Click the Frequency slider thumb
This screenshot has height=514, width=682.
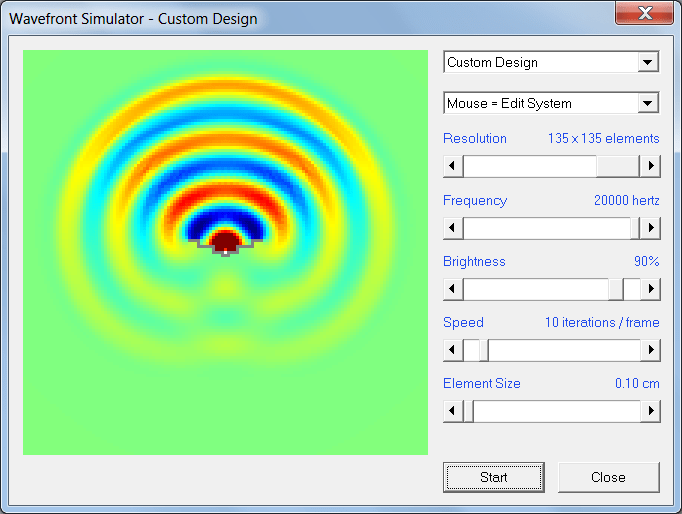[635, 227]
